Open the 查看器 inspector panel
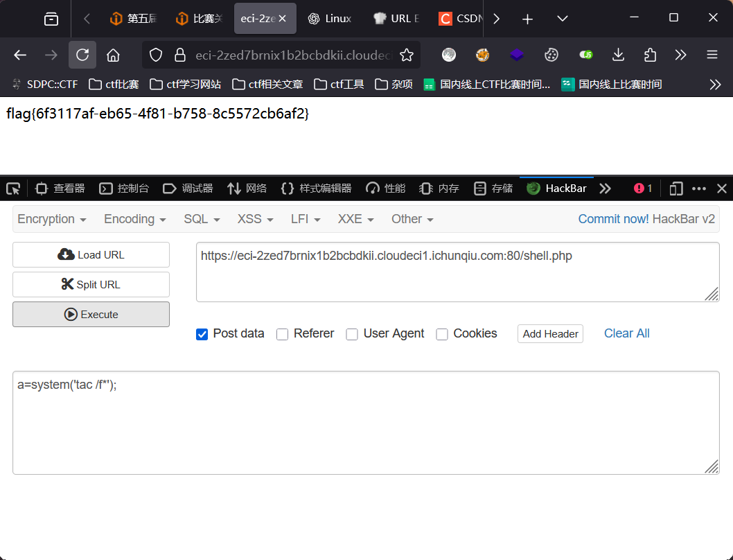This screenshot has height=560, width=733. [60, 189]
